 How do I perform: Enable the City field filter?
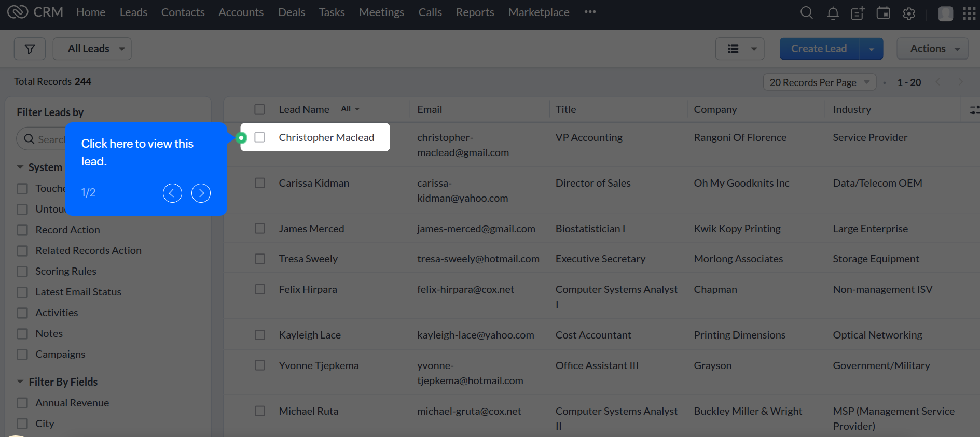pos(22,424)
